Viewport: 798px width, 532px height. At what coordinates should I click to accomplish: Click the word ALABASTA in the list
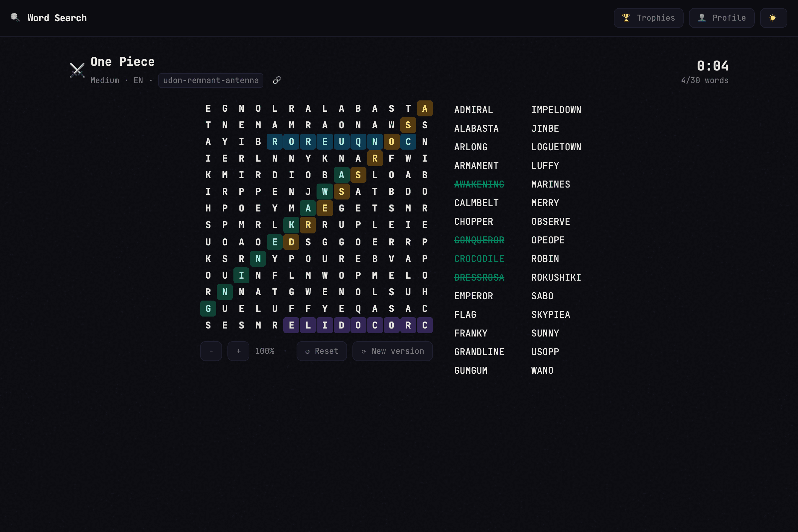476,128
